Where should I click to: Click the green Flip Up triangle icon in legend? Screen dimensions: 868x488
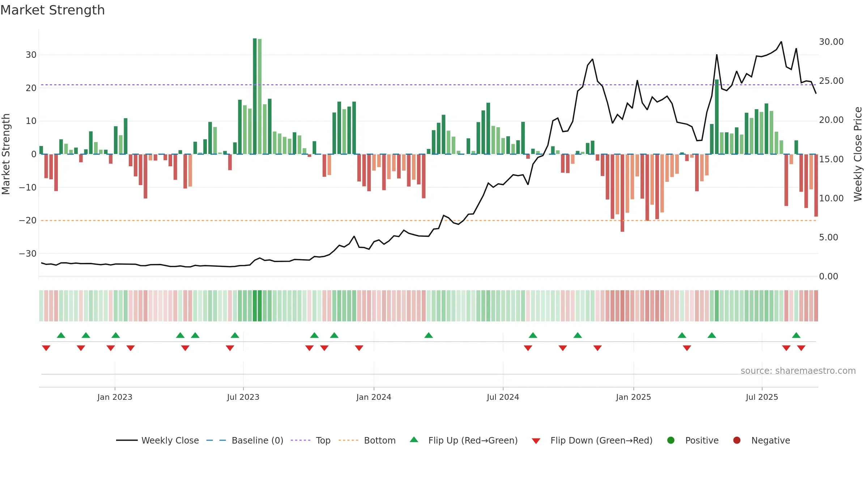click(414, 440)
